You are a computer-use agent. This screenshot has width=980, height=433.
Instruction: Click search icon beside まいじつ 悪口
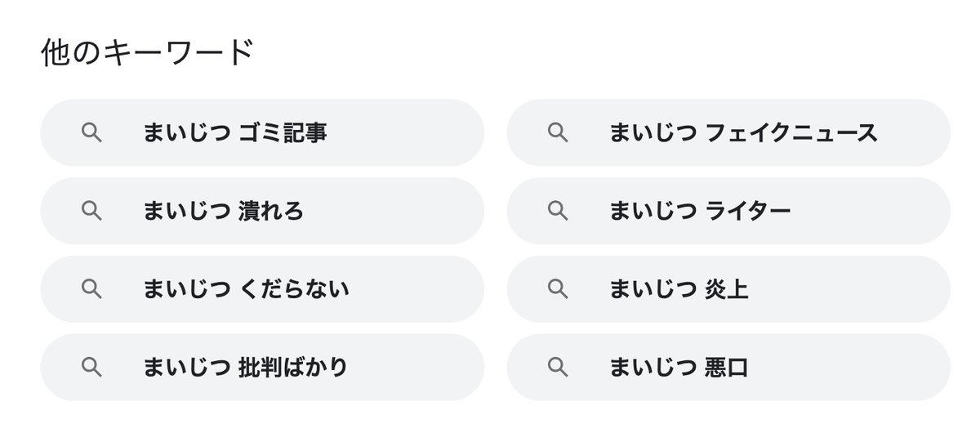pos(559,368)
